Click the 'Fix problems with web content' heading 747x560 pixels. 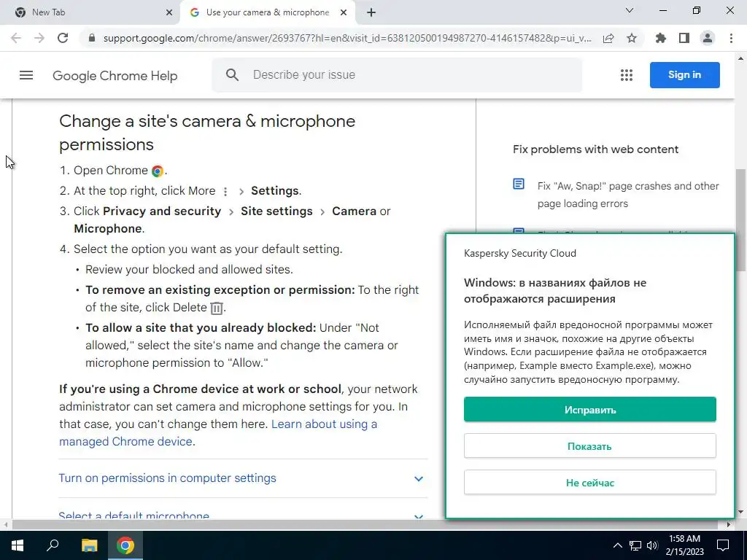595,149
